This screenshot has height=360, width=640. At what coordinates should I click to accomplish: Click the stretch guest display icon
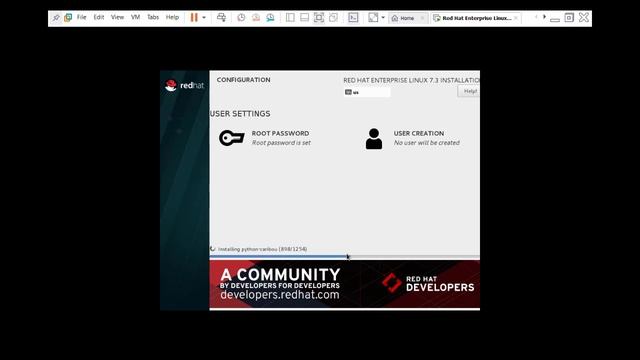pos(373,18)
